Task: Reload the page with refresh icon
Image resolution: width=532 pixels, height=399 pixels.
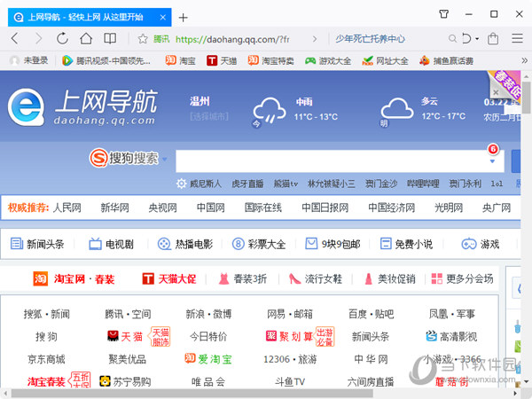Action: point(62,39)
